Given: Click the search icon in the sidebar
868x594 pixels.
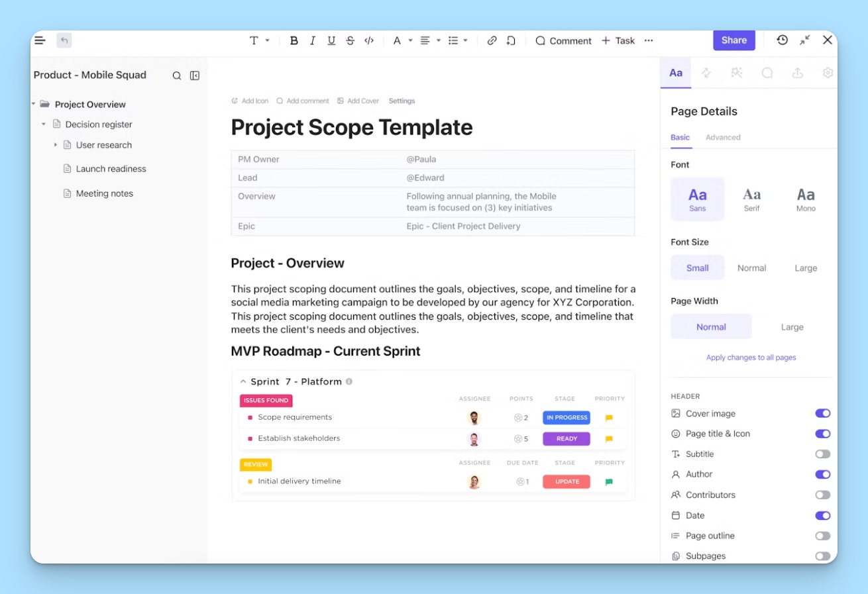Looking at the screenshot, I should point(177,75).
